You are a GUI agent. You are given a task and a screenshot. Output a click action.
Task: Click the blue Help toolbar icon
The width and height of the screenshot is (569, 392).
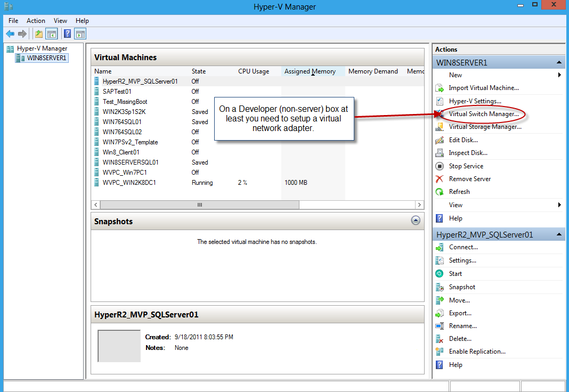[67, 34]
